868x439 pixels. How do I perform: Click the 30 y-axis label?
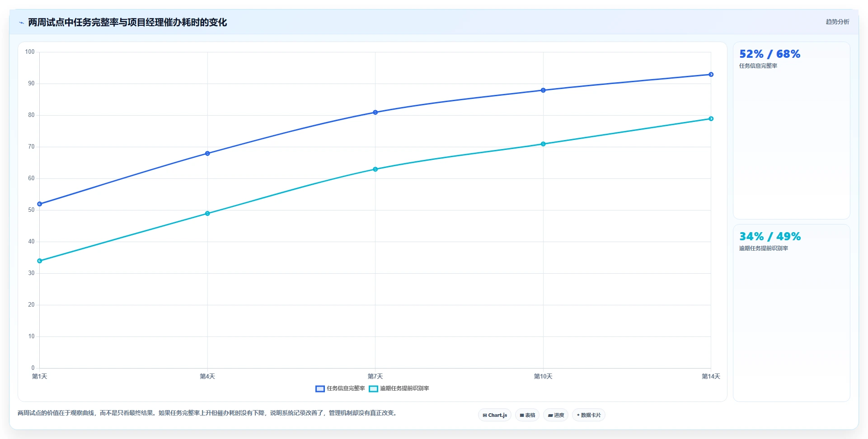pyautogui.click(x=31, y=273)
